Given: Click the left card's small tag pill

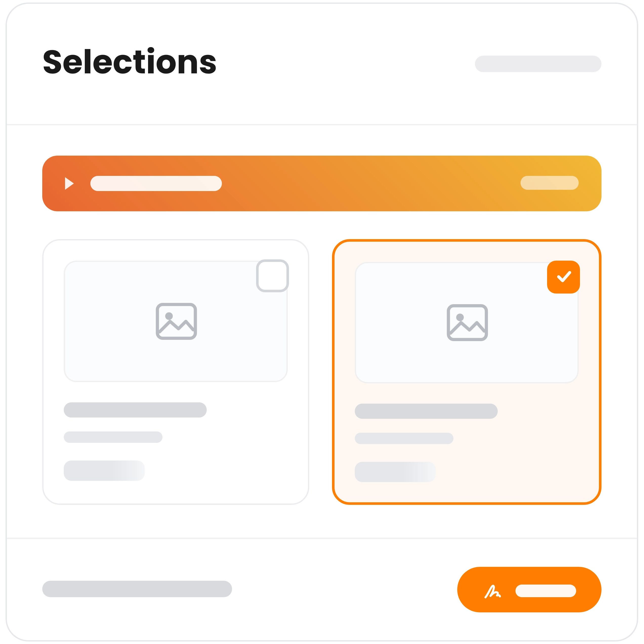Looking at the screenshot, I should coord(104,471).
